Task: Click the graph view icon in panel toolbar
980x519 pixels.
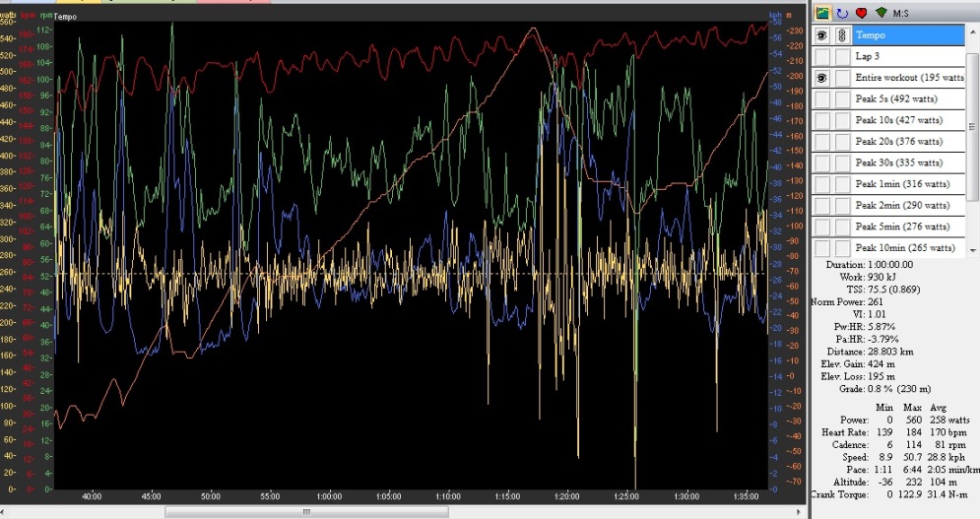Action: 821,13
